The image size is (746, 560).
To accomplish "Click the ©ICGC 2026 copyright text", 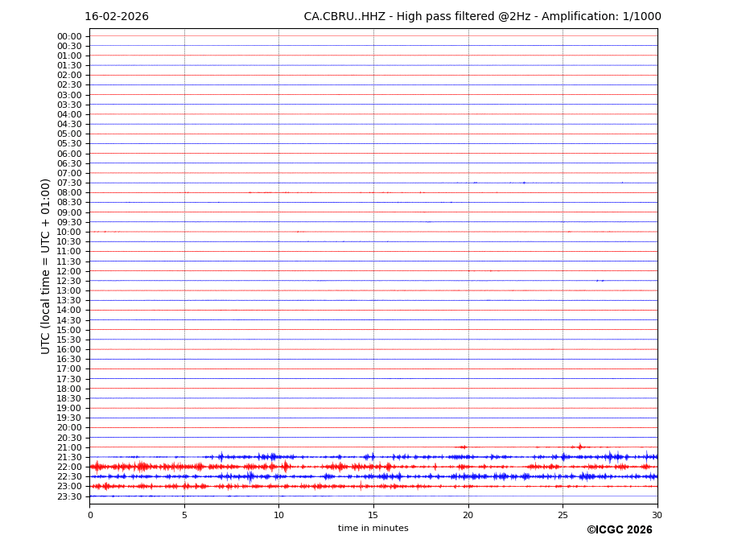I will [x=619, y=530].
